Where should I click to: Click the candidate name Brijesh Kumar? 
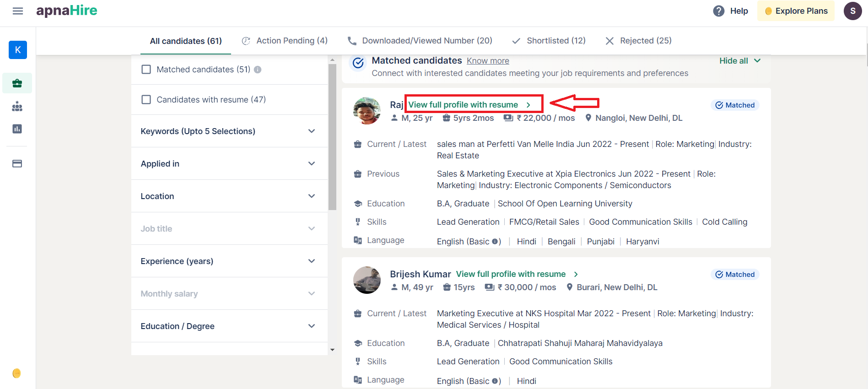point(421,274)
